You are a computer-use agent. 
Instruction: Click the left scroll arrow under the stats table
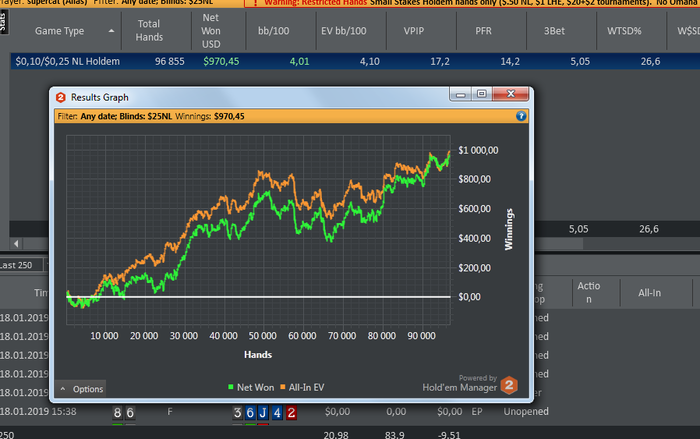(17, 244)
